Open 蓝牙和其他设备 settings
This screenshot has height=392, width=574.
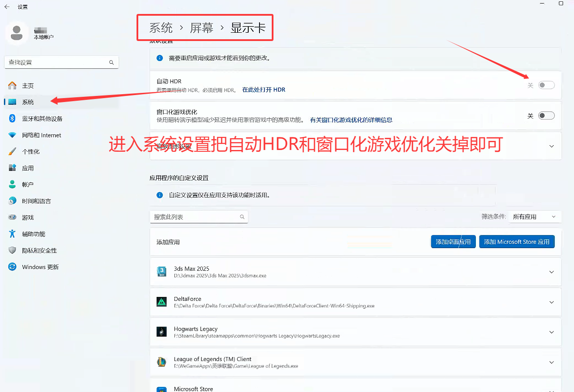(x=41, y=118)
